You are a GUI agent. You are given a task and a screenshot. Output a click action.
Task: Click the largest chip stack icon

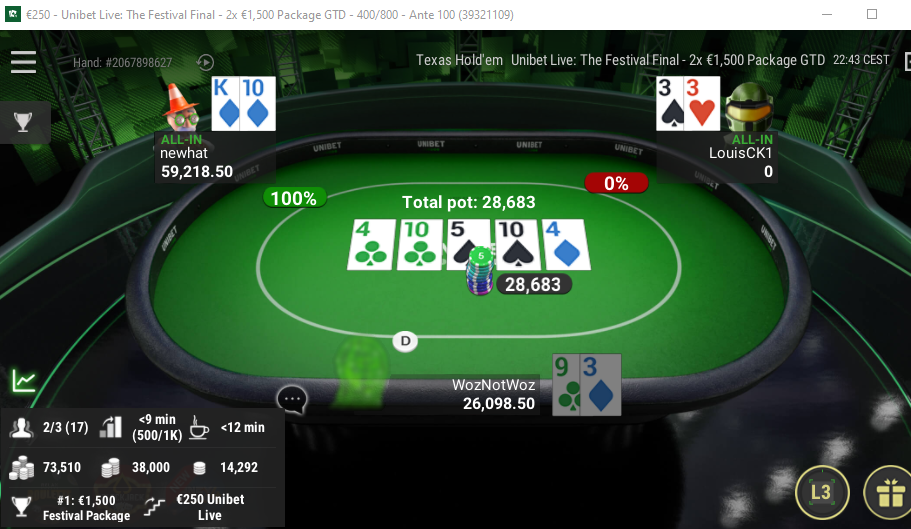click(21, 467)
